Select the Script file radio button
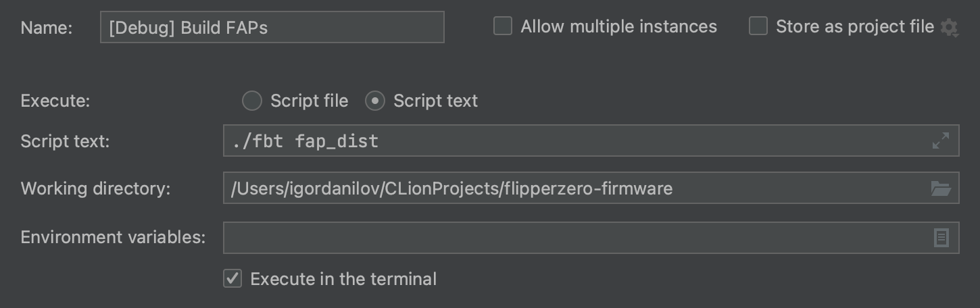The height and width of the screenshot is (308, 980). 252,101
